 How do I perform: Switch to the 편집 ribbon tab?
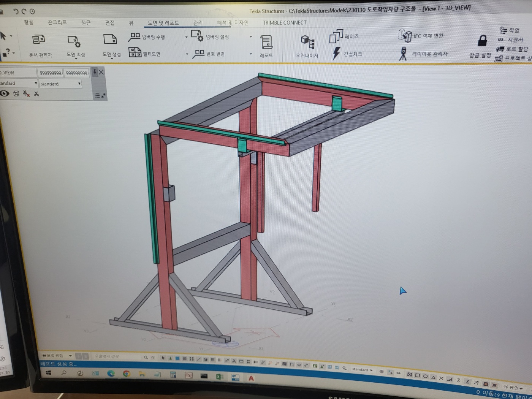(110, 23)
